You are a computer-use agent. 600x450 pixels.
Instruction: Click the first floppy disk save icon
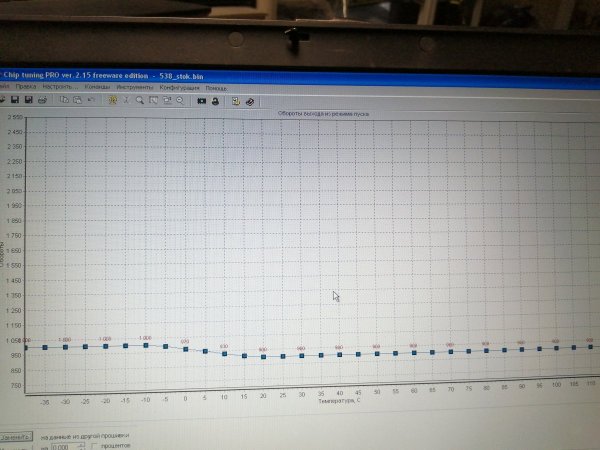coord(16,101)
